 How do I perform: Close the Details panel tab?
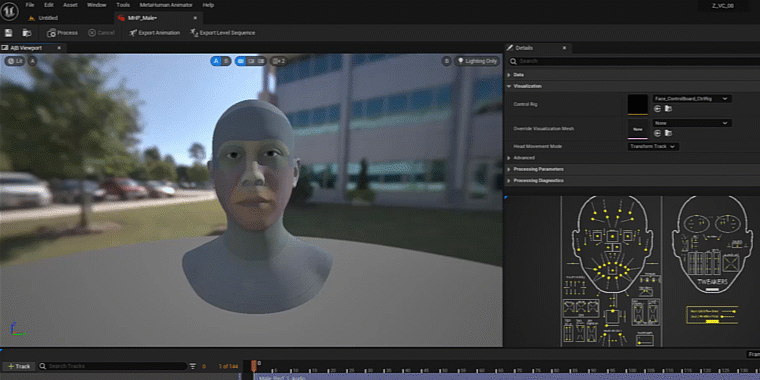tap(564, 48)
